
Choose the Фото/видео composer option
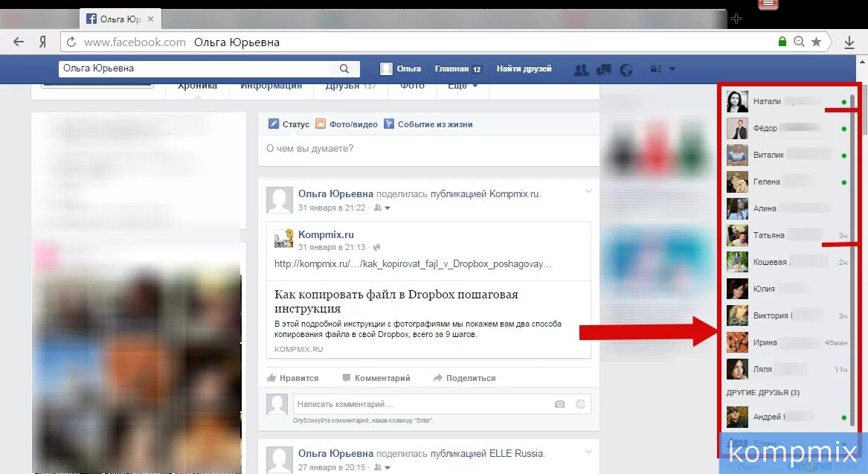point(347,124)
